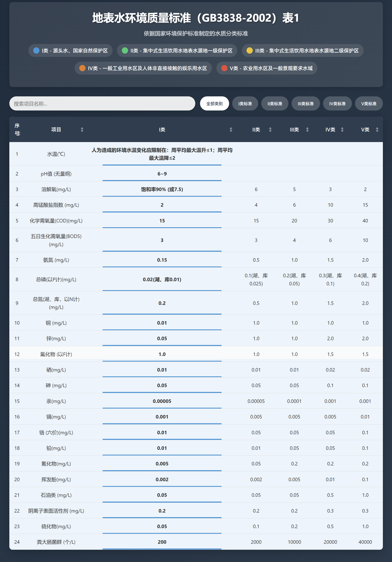This screenshot has width=392, height=562.
Task: Select 化学需氧量(COD)(mg/L) row name
Action: pyautogui.click(x=56, y=221)
